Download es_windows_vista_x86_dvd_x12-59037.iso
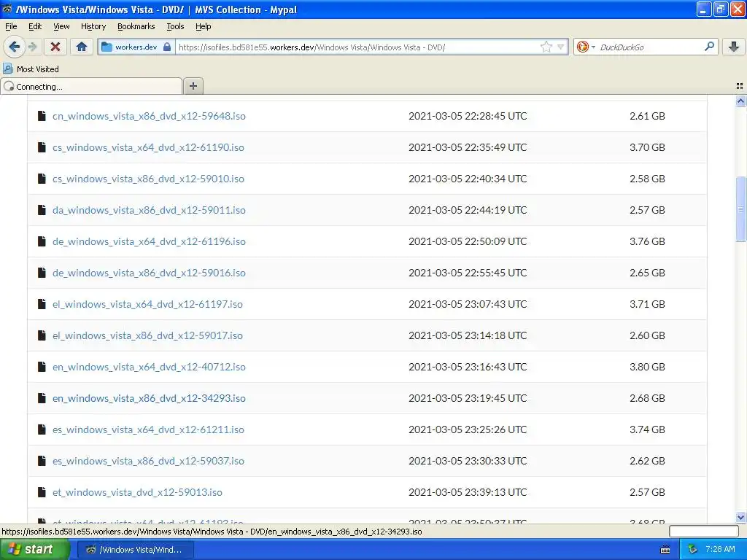 (x=148, y=462)
